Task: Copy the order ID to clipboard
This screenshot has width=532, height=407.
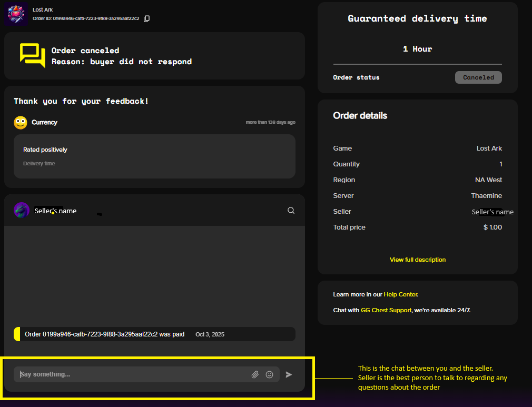Action: pyautogui.click(x=147, y=18)
